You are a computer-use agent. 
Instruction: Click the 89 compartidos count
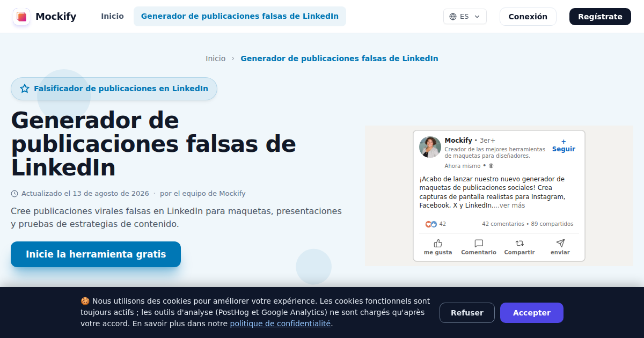pos(552,224)
